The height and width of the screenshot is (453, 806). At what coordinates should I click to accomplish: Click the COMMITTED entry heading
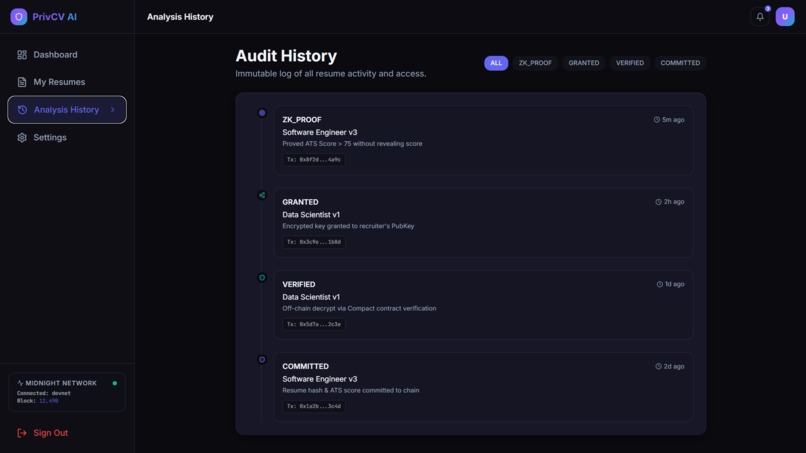[305, 366]
